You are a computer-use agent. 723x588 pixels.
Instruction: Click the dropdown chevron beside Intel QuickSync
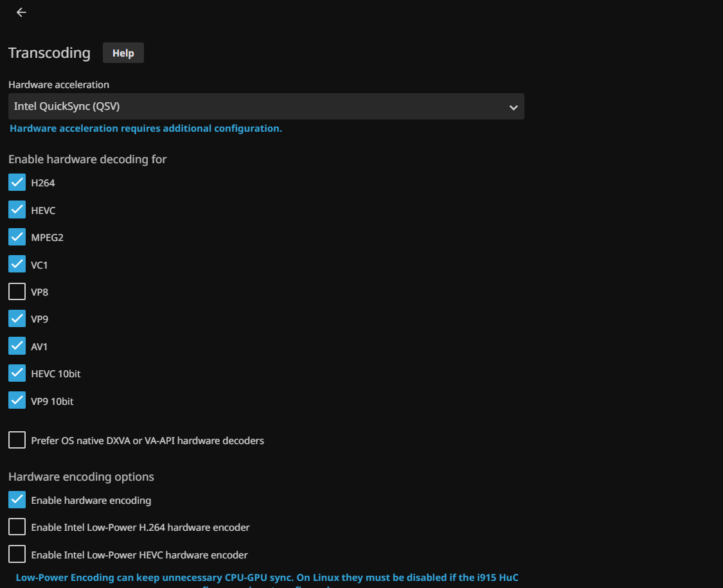(x=513, y=107)
